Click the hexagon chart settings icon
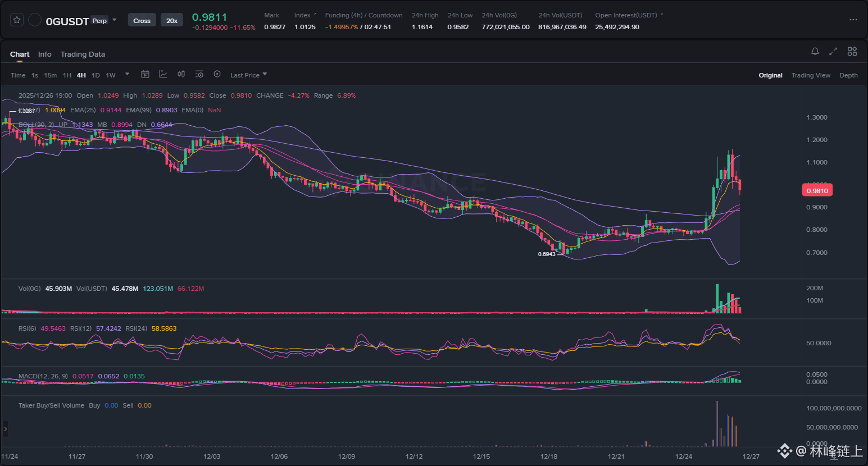 coord(217,74)
